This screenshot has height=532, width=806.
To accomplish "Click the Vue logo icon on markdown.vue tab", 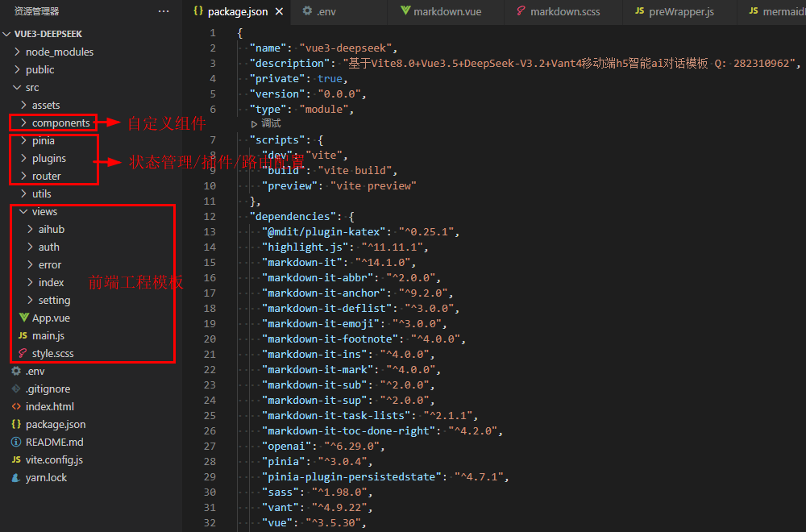I will click(405, 10).
